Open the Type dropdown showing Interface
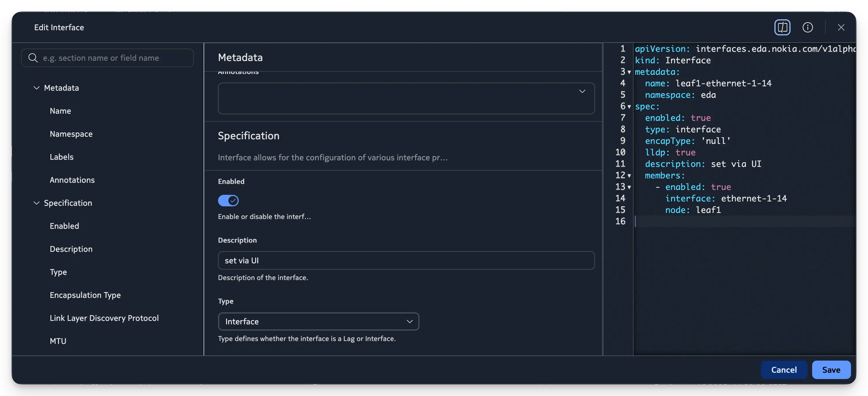The height and width of the screenshot is (396, 868). point(319,321)
